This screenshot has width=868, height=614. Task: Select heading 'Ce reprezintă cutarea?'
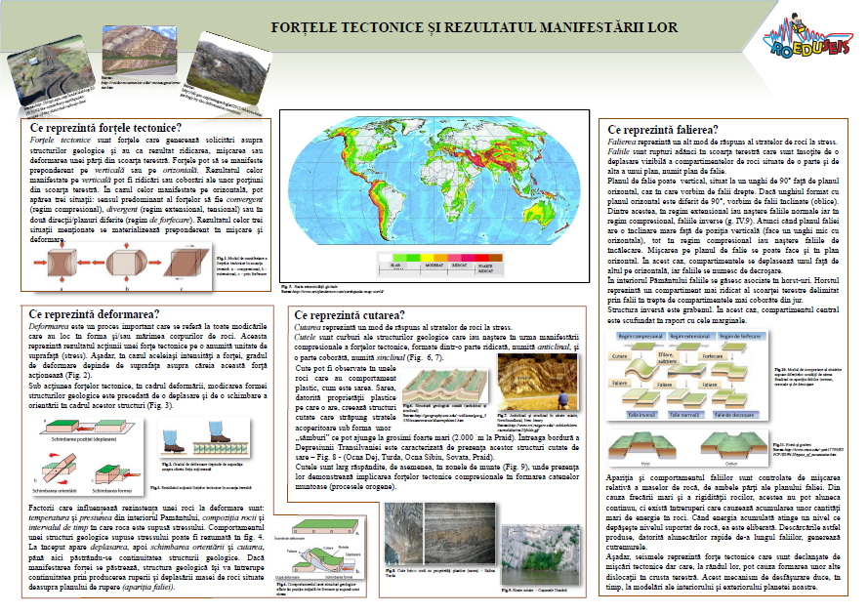pyautogui.click(x=350, y=315)
